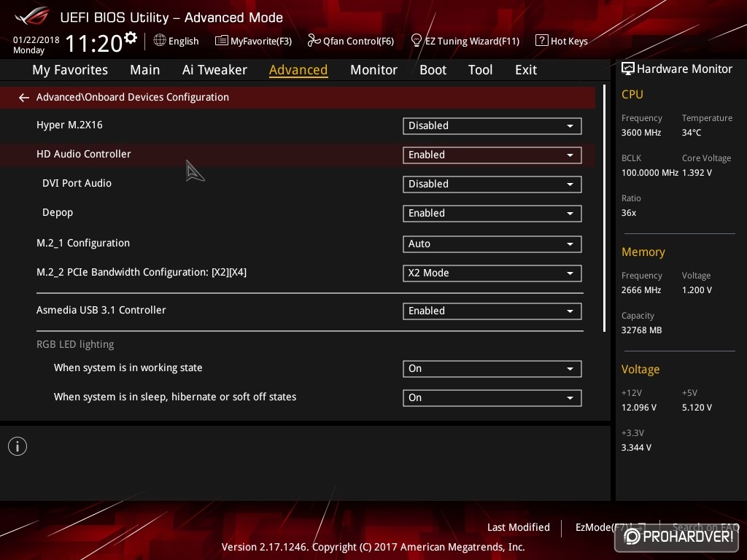Screen dimensions: 747x560
Task: Switch to Ai Tweaker tab
Action: 214,70
